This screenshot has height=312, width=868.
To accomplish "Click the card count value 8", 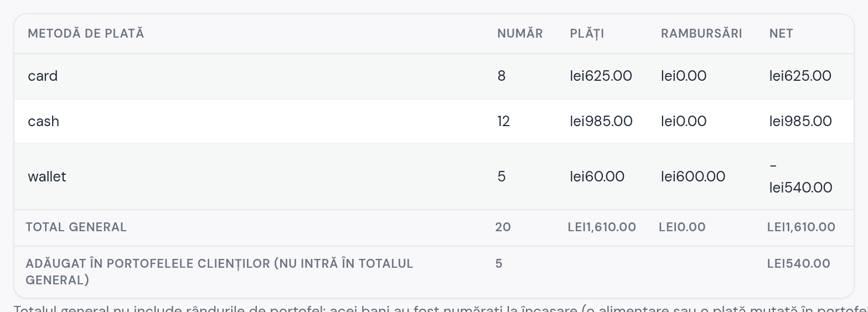I will tap(502, 76).
